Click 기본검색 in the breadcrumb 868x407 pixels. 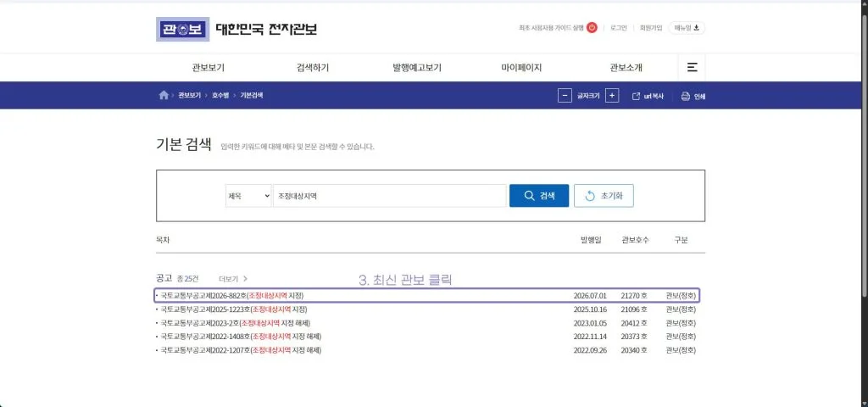(251, 95)
